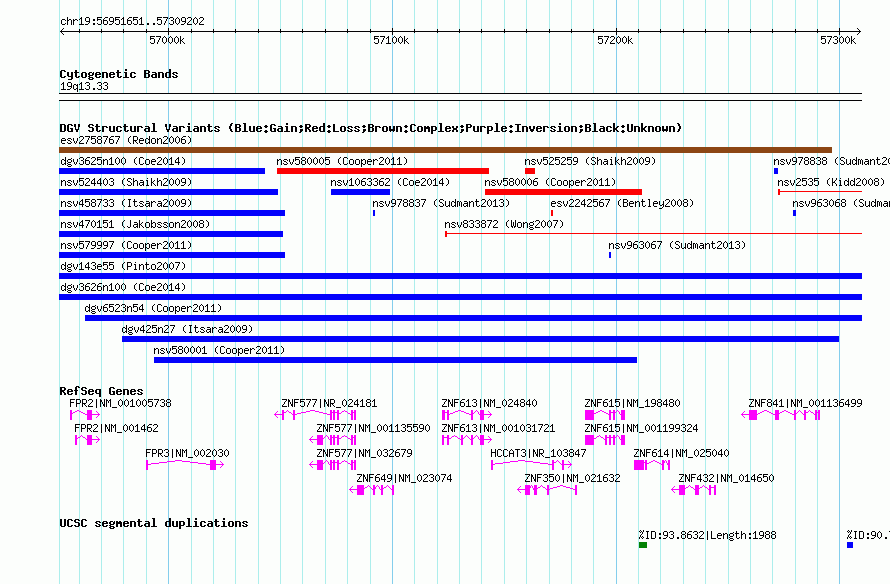The width and height of the screenshot is (890, 584).
Task: Click the ZNF577|NM_001135590 gene glyph
Action: 333,440
